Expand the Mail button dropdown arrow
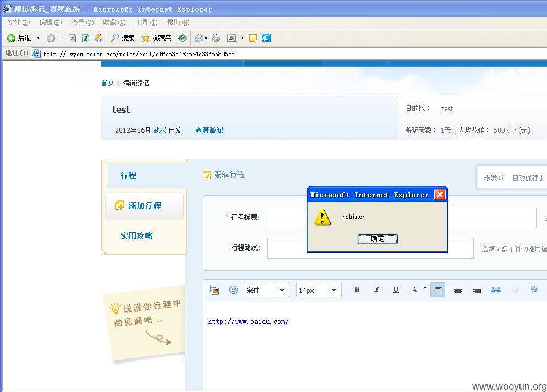This screenshot has height=392, width=547. [x=206, y=38]
